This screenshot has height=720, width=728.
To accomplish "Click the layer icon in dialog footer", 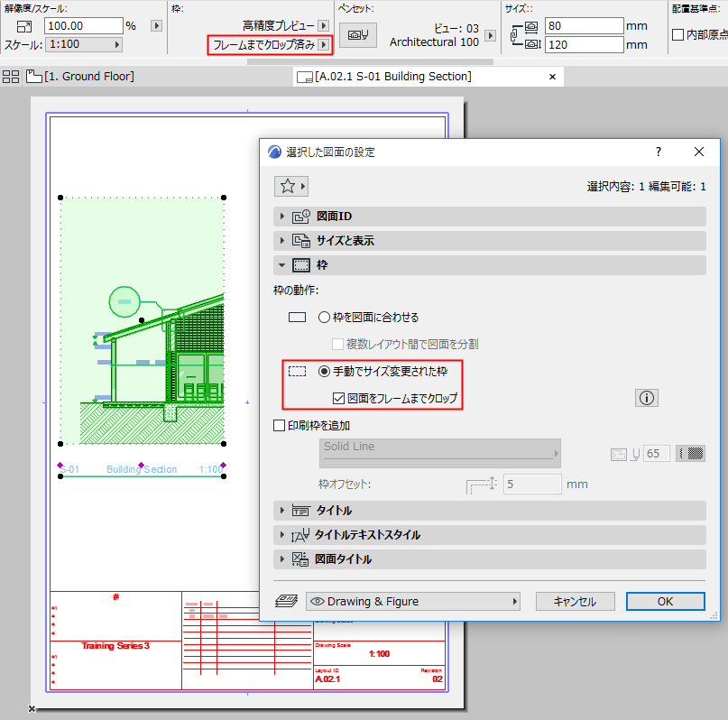I will click(x=287, y=602).
